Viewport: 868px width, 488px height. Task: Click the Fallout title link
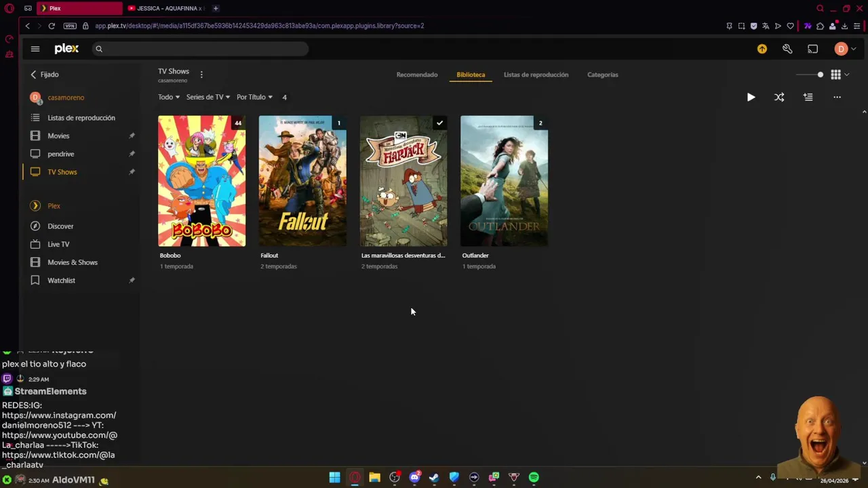tap(269, 256)
